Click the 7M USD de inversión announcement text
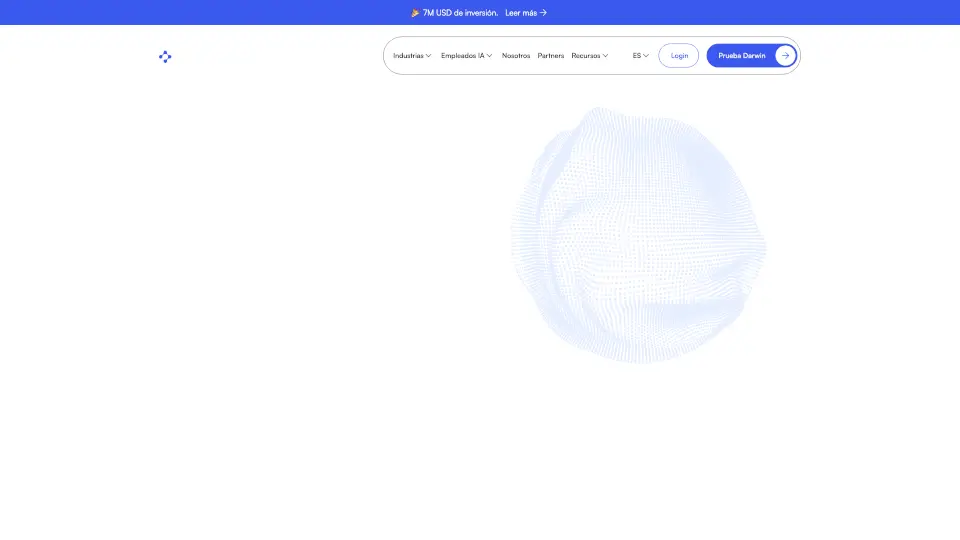This screenshot has height=540, width=960. (x=460, y=13)
